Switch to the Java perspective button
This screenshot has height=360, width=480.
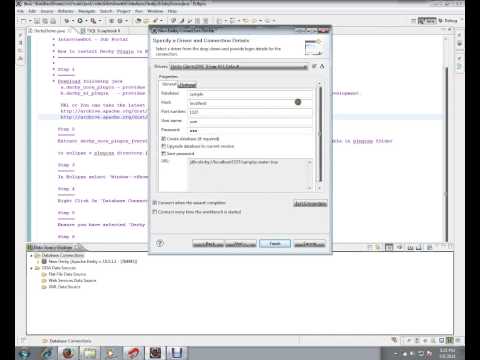point(427,21)
